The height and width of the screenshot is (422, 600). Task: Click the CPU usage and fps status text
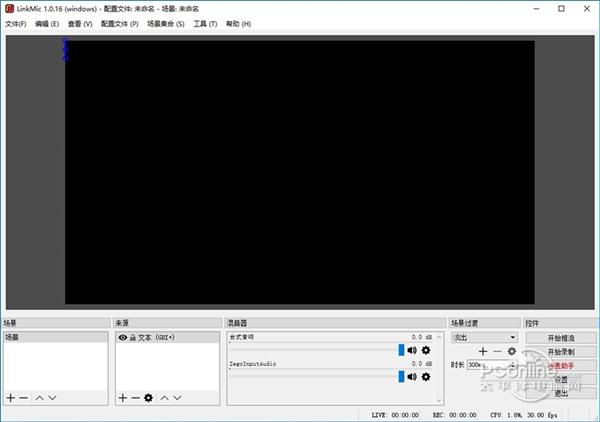524,415
